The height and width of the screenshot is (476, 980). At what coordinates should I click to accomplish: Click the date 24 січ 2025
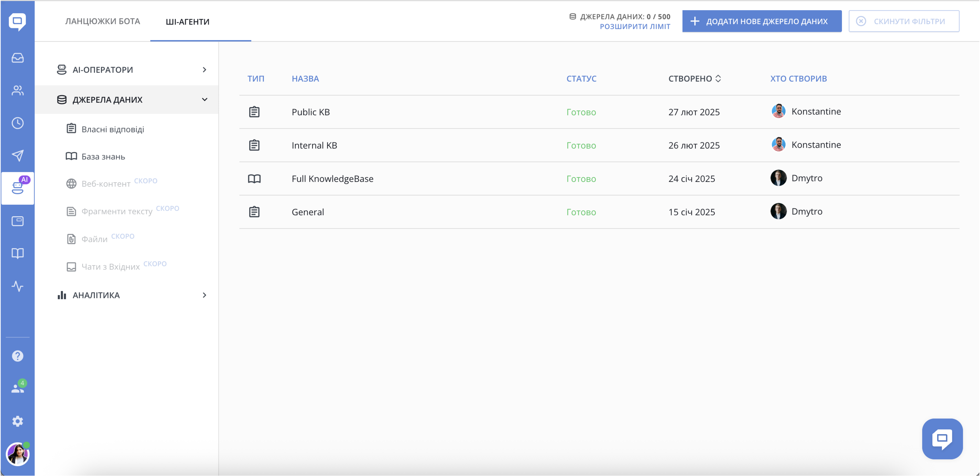692,179
